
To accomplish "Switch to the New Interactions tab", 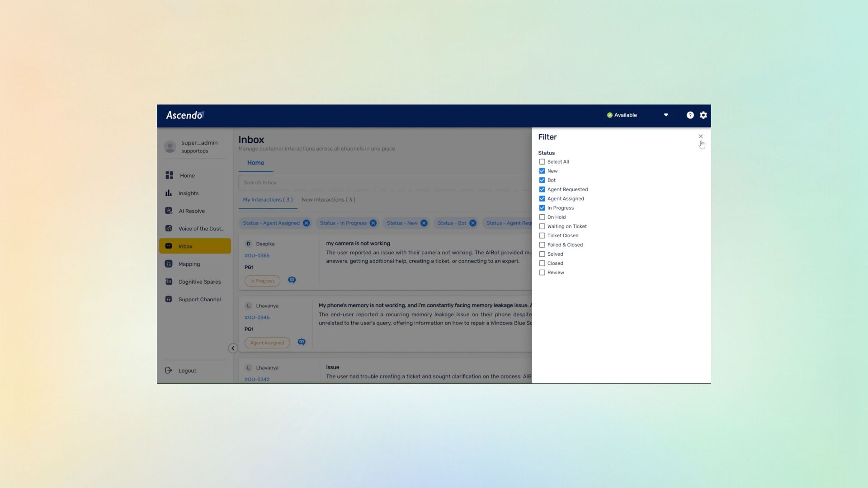I will [328, 200].
